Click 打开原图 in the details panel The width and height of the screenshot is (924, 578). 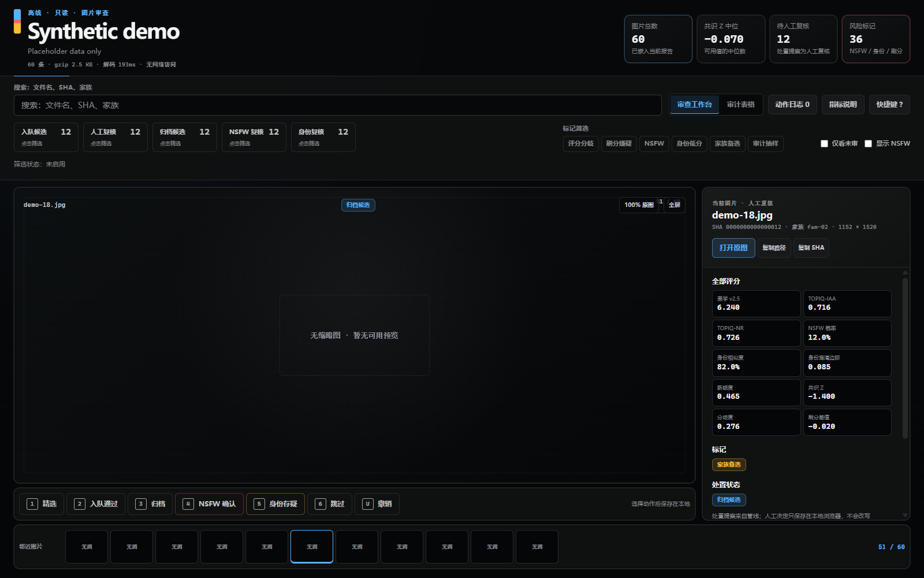(733, 248)
